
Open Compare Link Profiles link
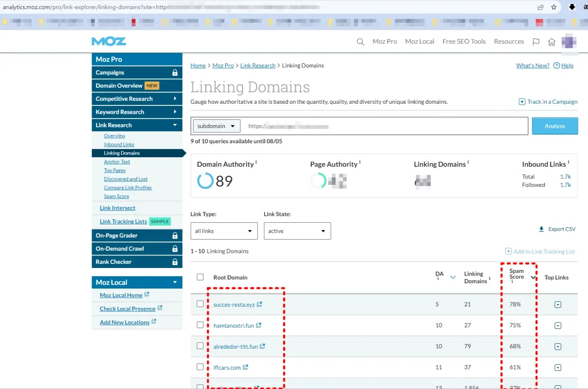pyautogui.click(x=128, y=188)
